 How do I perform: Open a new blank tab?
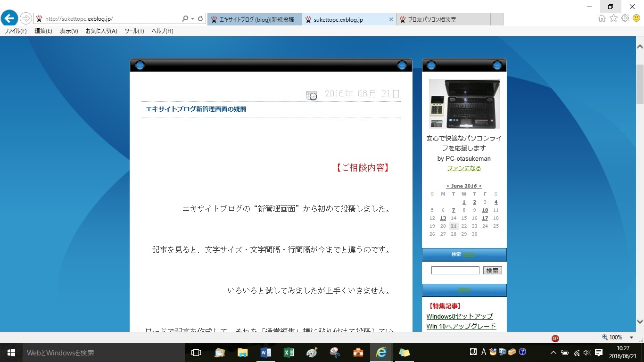pos(497,19)
